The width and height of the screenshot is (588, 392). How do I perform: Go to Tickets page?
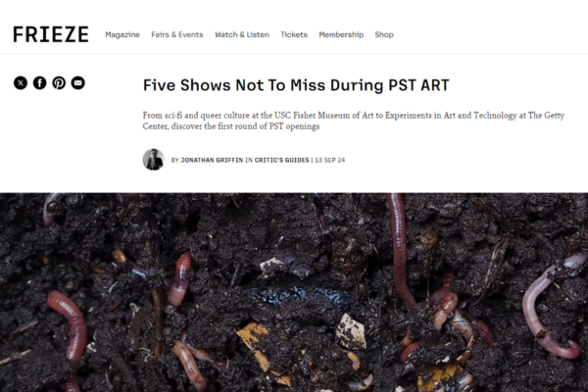[294, 34]
